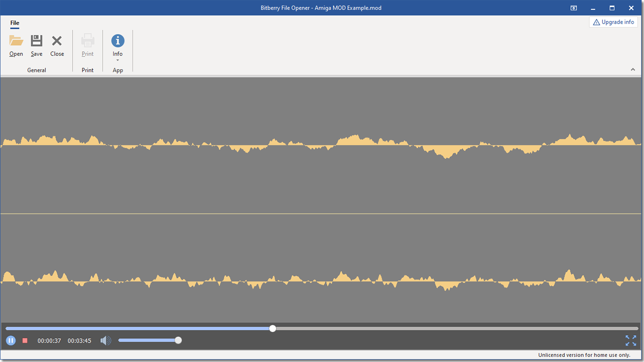Screen dimensions: 644x362
Task: Select the File ribbon tab
Action: point(15,23)
